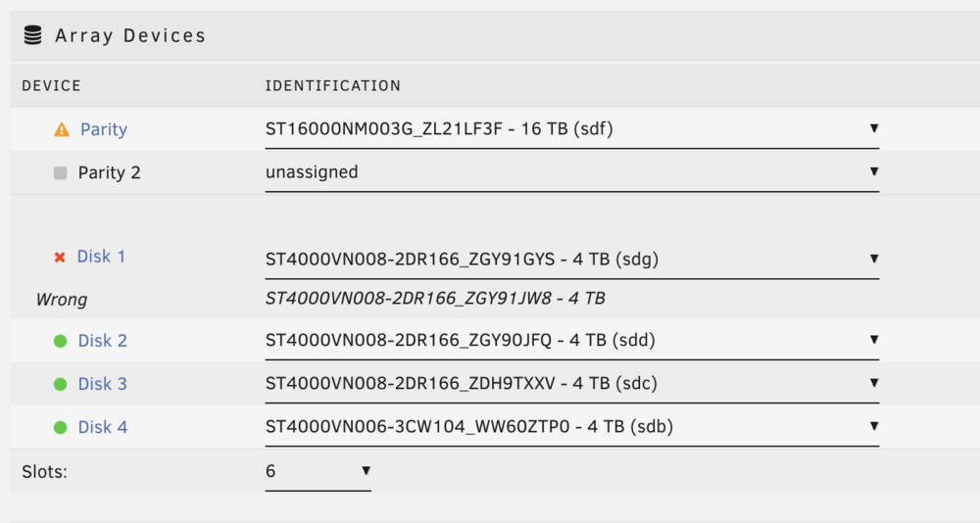
Task: Click the red X icon next to Disk 1
Action: pos(60,257)
